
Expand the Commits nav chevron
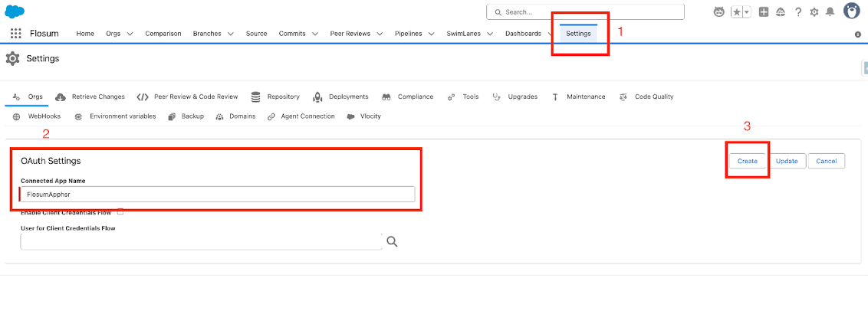coord(315,34)
